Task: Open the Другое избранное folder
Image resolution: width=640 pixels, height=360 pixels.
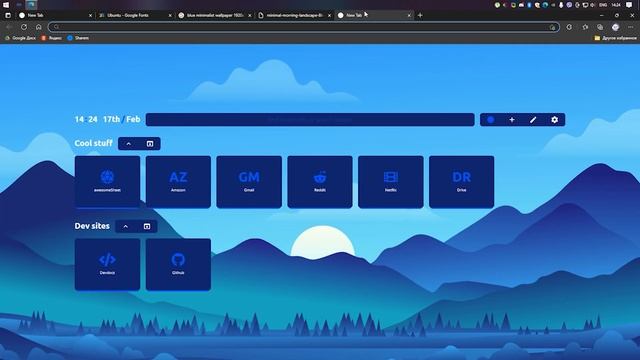Action: pos(616,38)
